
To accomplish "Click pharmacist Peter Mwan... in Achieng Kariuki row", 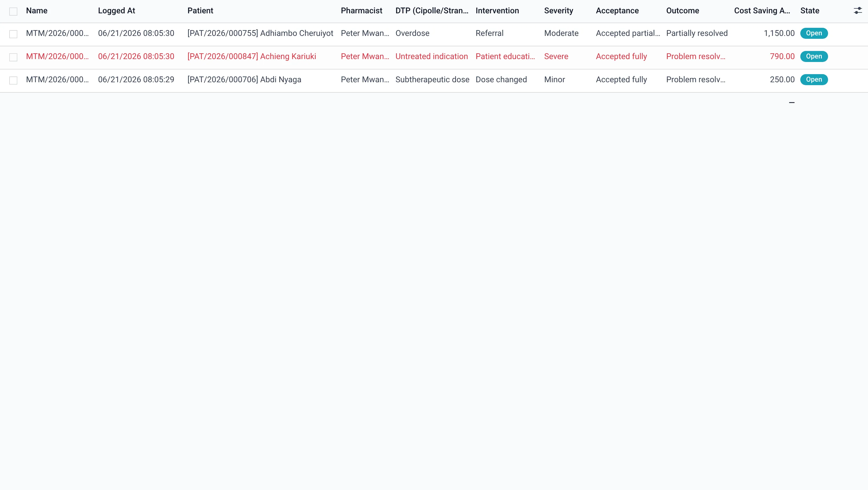I will 365,56.
